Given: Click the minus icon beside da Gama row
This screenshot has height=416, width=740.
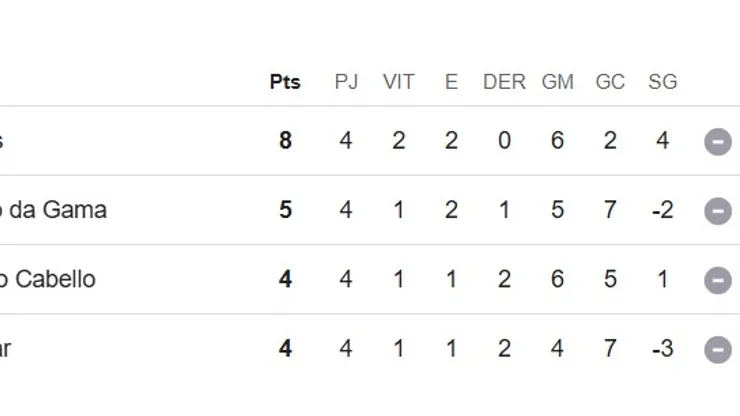Looking at the screenshot, I should pyautogui.click(x=718, y=211).
